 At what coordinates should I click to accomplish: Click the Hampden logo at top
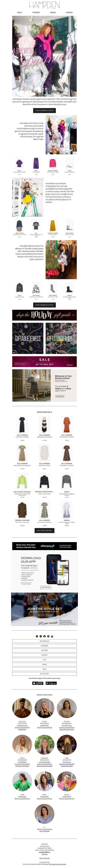click(x=44, y=5)
